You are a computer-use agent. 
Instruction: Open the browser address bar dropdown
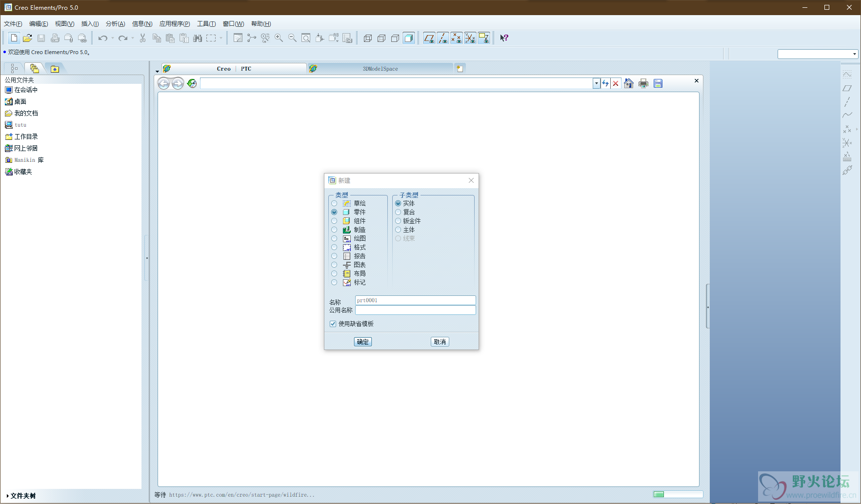click(596, 83)
